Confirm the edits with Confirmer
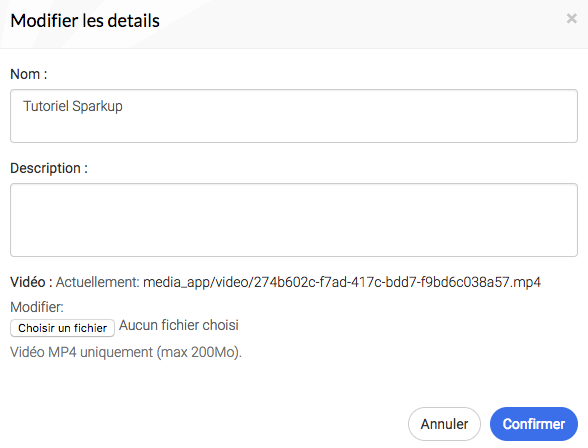This screenshot has width=588, height=448. pos(534,424)
